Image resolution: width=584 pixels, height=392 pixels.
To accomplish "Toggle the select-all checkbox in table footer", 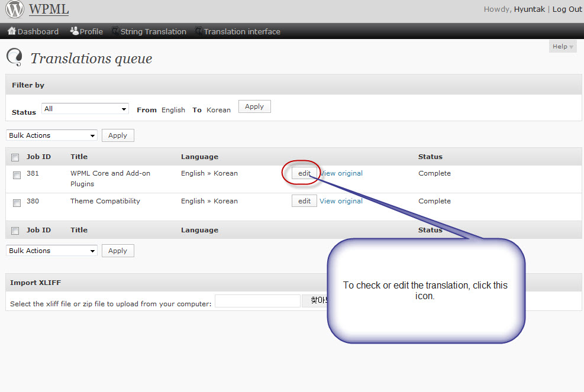I will 15,231.
